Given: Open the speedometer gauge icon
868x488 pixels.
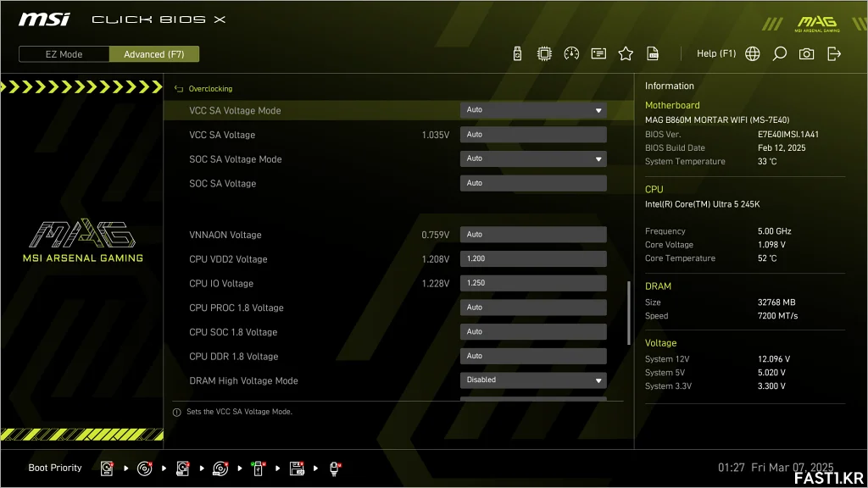Looking at the screenshot, I should click(571, 53).
